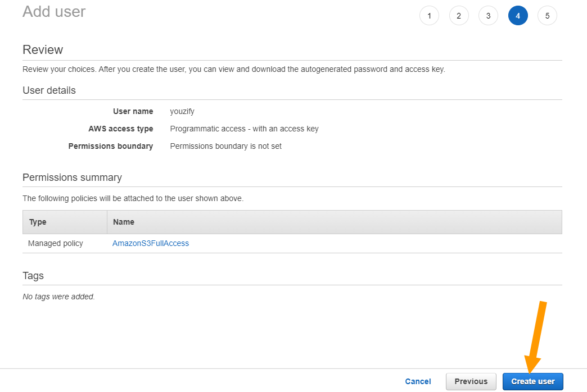This screenshot has height=392, width=587.
Task: Click the Permissions summary heading
Action: 73,177
